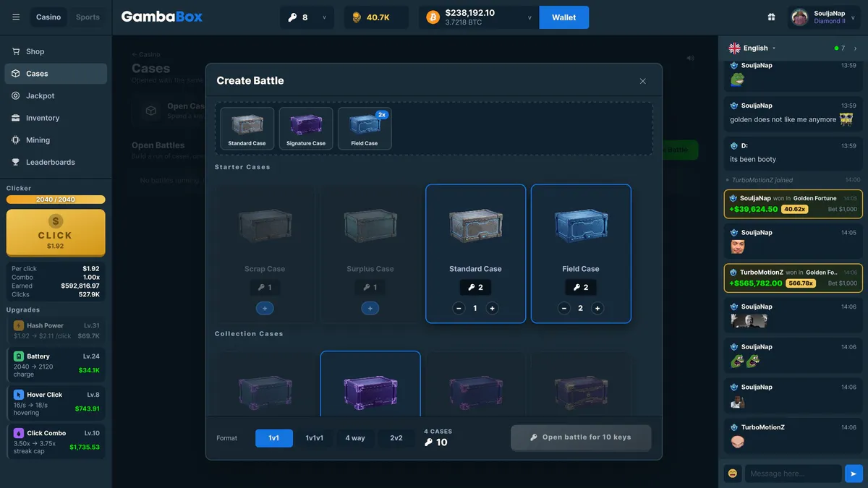Expand the BTC balance dropdown arrow
The width and height of the screenshot is (868, 488).
tap(529, 17)
